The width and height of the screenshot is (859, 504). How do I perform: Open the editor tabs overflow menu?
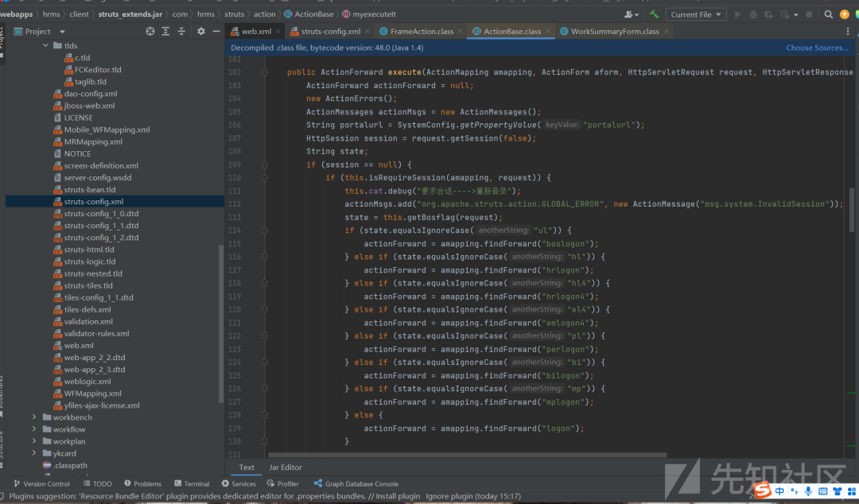(x=848, y=32)
